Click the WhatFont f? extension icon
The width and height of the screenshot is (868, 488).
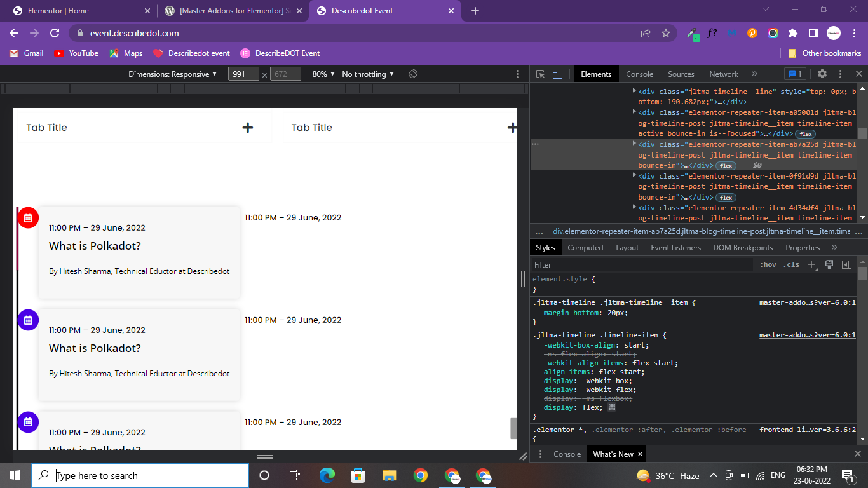click(712, 33)
